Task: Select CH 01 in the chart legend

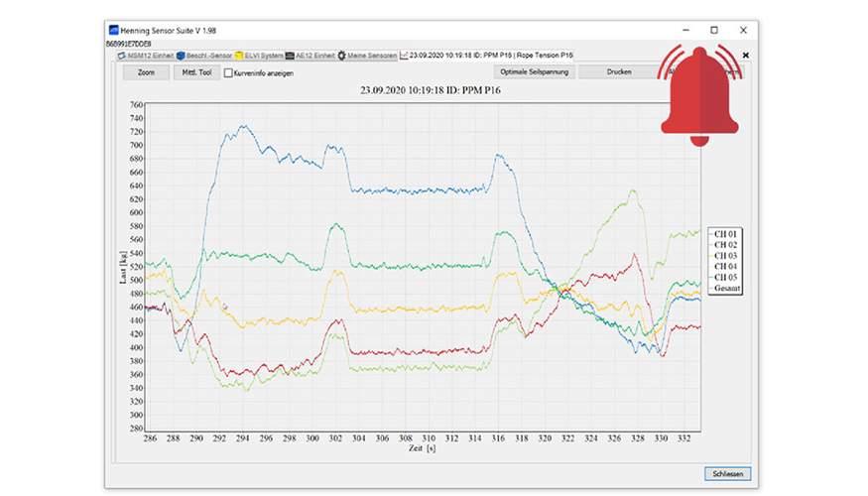Action: point(724,234)
